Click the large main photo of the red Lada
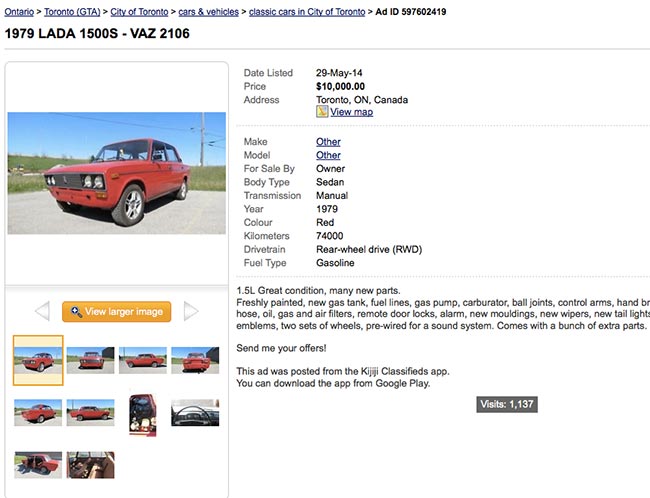 click(116, 173)
